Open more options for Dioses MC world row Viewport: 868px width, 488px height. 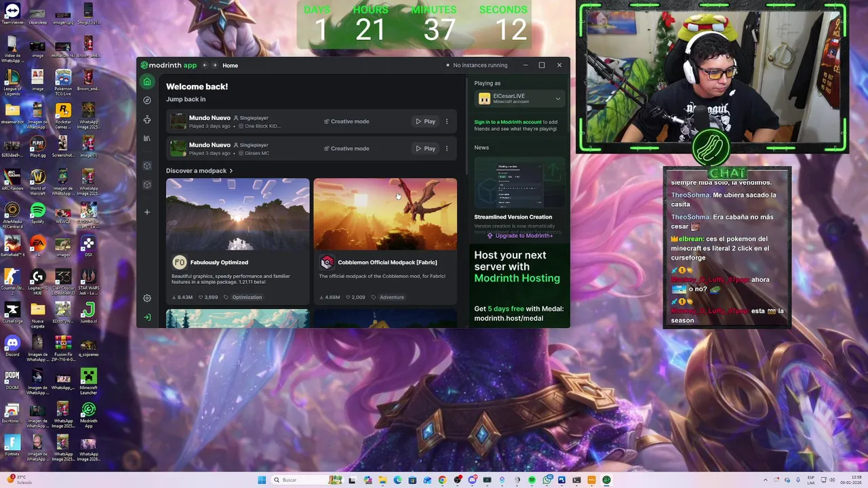(447, 148)
